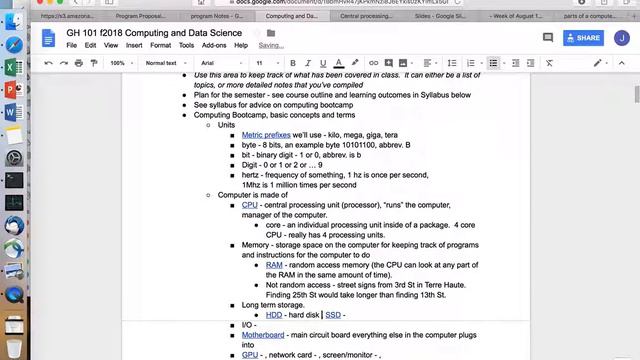This screenshot has height=360, width=640.
Task: Open the highlight color tool
Action: [x=355, y=63]
